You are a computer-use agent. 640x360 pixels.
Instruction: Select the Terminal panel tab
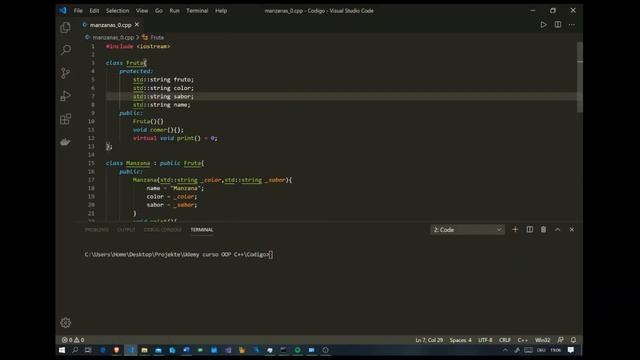(202, 230)
